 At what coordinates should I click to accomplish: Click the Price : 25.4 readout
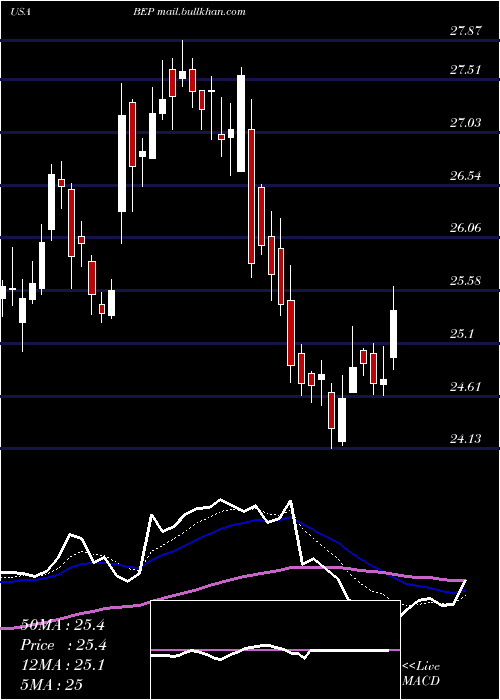click(63, 645)
